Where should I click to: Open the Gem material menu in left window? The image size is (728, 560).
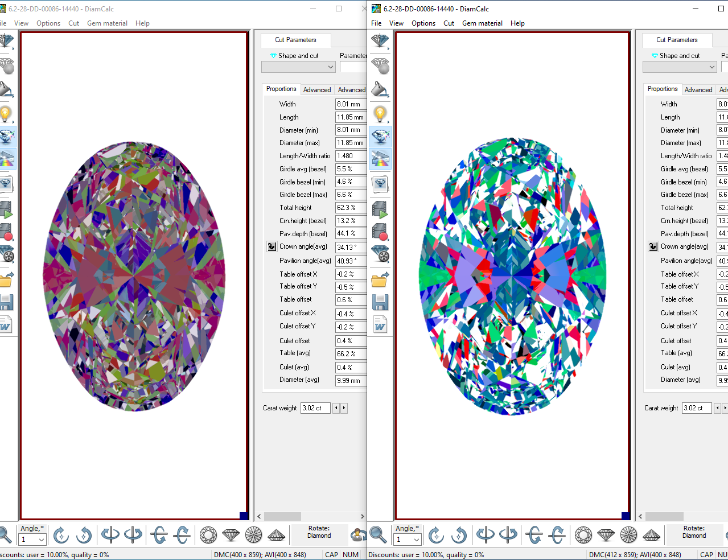[x=107, y=23]
